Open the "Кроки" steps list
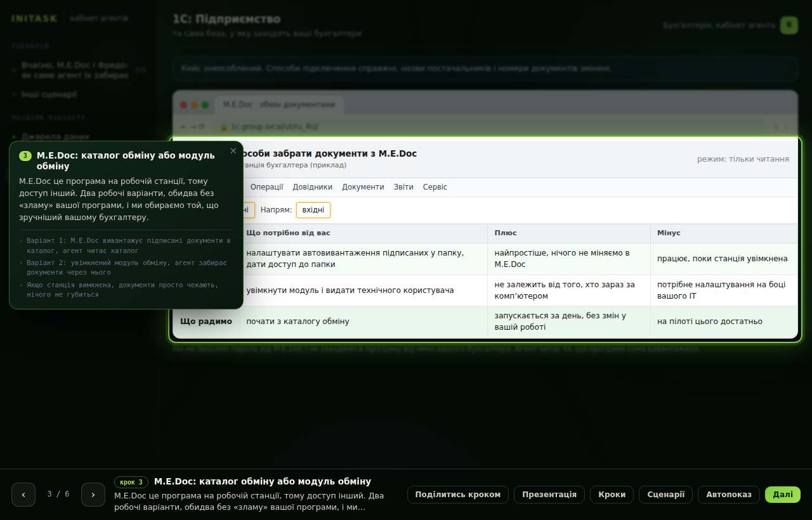This screenshot has width=812, height=520. [x=612, y=495]
